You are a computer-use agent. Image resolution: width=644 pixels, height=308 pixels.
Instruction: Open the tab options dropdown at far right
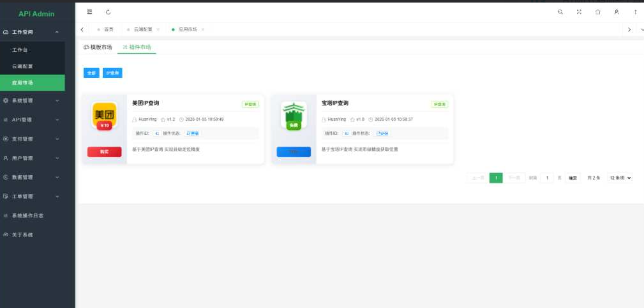641,29
